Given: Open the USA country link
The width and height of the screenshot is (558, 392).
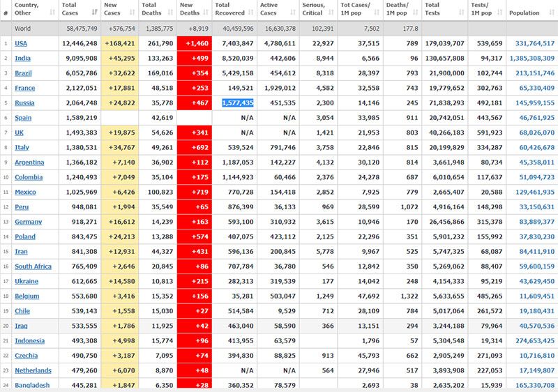Looking at the screenshot, I should point(21,43).
